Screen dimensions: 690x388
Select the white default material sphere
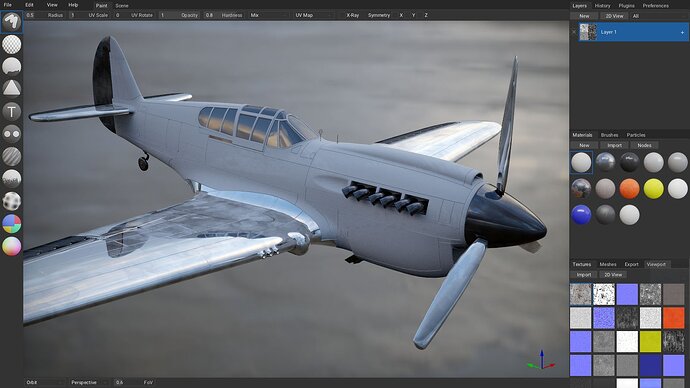click(581, 162)
